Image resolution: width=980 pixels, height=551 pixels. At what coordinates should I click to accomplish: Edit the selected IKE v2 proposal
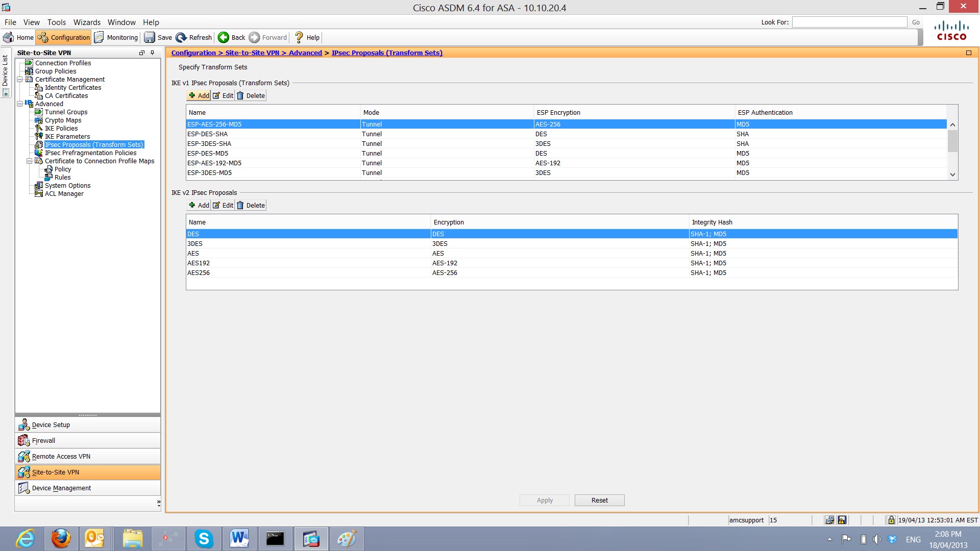223,205
